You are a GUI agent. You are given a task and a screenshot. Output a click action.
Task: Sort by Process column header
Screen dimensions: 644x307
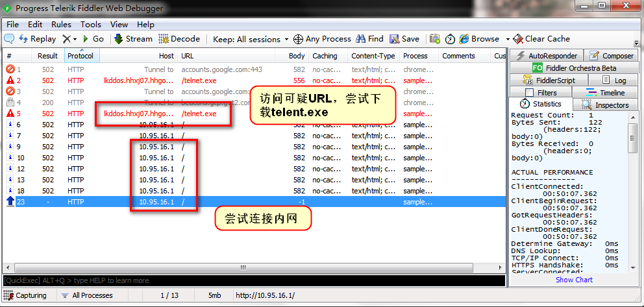(419, 56)
